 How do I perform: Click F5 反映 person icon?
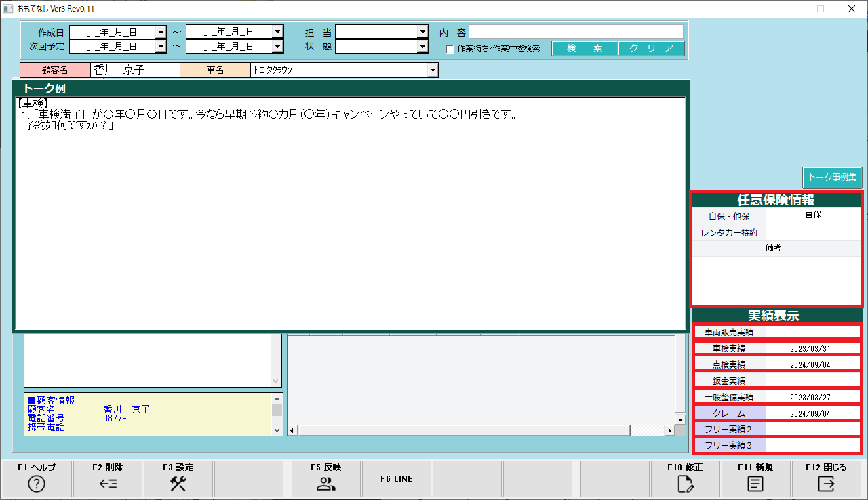point(326,484)
